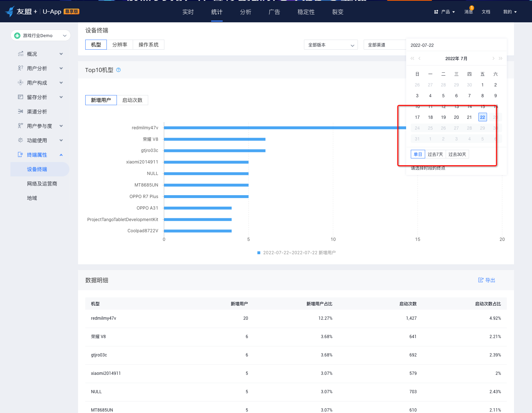Go to next year in calendar
532x413 pixels.
point(500,58)
